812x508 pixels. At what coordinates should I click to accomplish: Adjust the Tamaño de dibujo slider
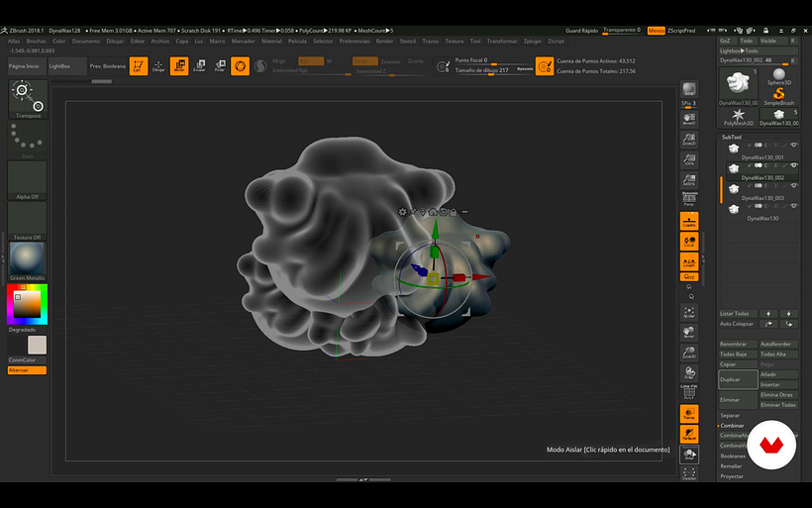click(493, 70)
